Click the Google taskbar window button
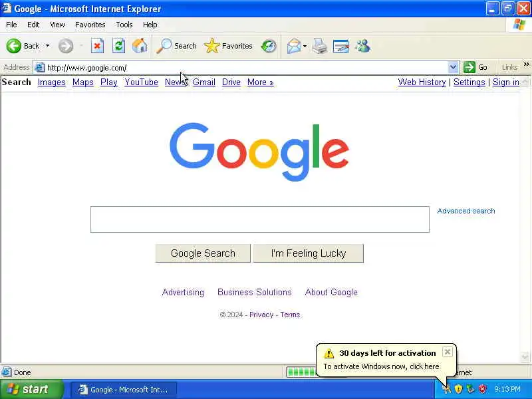 pyautogui.click(x=124, y=390)
